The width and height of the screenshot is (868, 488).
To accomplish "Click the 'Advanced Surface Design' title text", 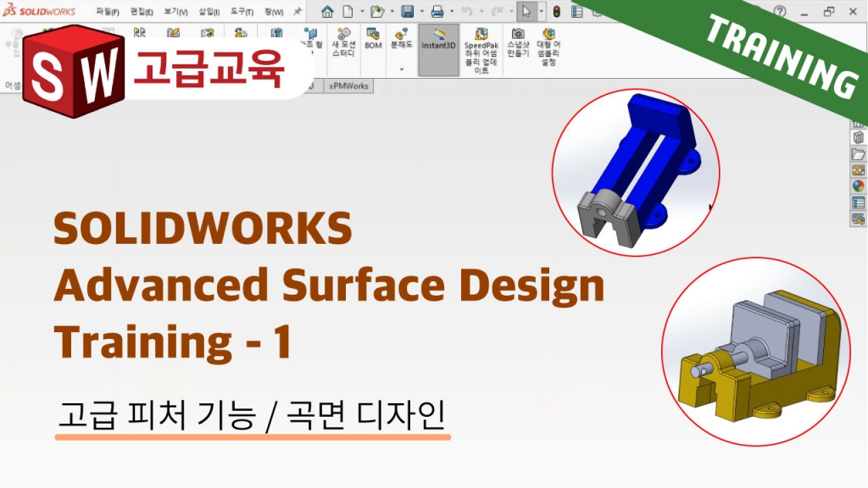I will 329,285.
